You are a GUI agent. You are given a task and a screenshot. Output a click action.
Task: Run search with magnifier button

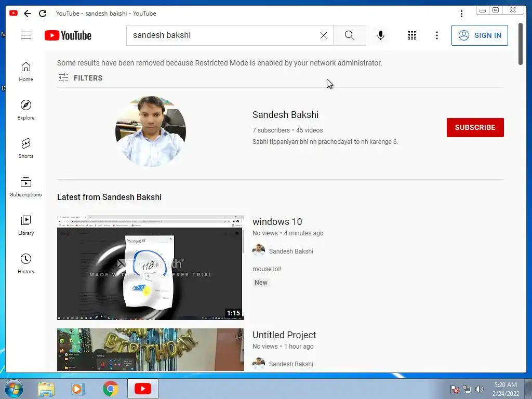point(350,35)
